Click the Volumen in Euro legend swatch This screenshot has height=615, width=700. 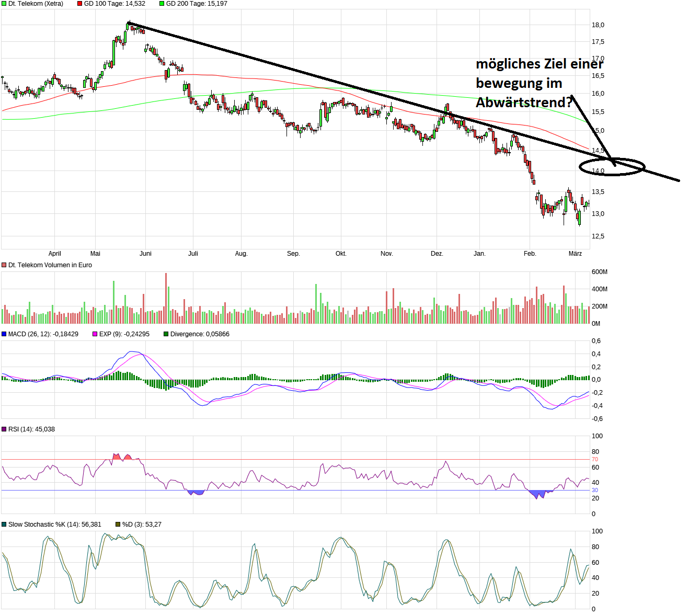coord(4,265)
